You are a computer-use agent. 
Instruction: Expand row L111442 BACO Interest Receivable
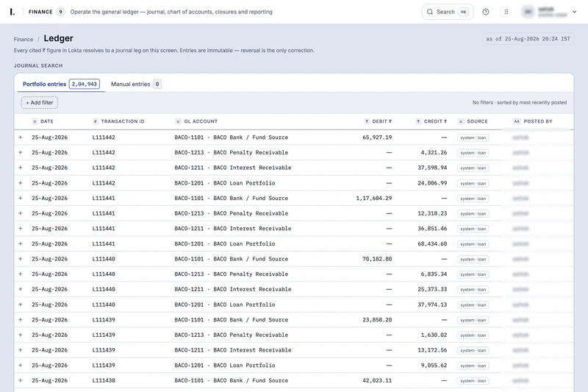21,168
